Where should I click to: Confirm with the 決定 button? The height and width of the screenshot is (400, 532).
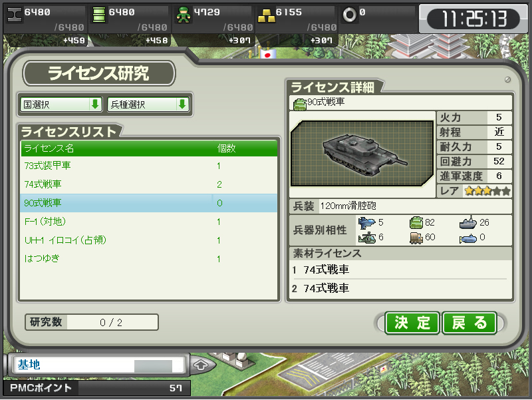coord(412,323)
